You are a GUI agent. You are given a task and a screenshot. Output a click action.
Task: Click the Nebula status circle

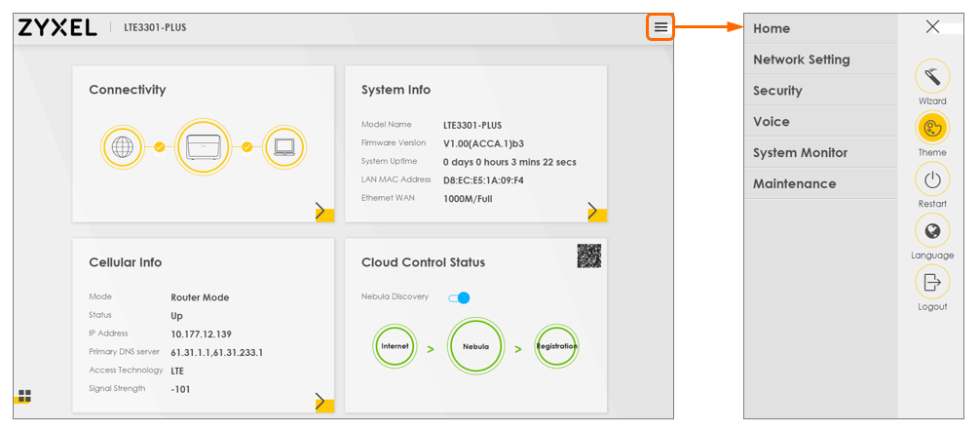(475, 347)
